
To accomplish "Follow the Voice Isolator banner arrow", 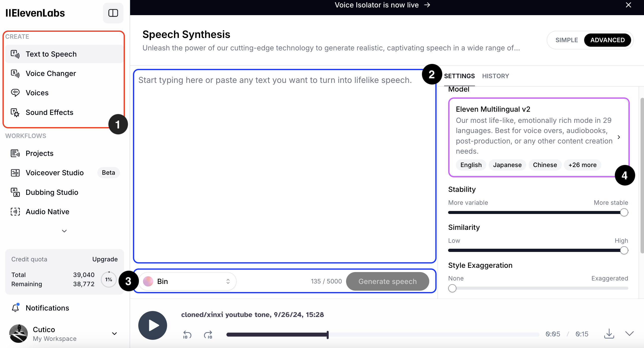I will pyautogui.click(x=427, y=5).
